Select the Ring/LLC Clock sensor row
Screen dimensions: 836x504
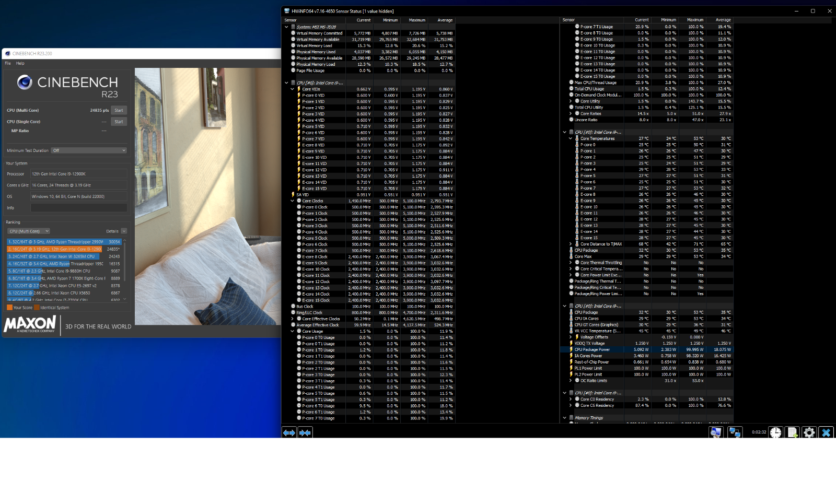click(372, 313)
